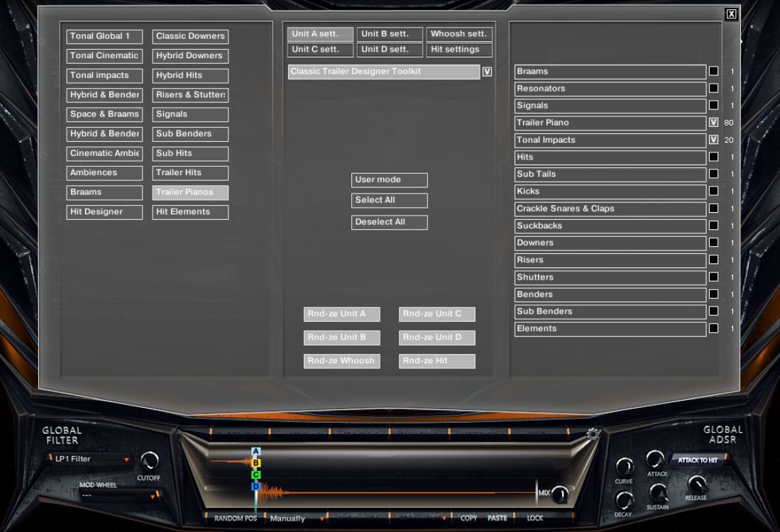Click the CURVE knob in Global ADSR

tap(625, 467)
